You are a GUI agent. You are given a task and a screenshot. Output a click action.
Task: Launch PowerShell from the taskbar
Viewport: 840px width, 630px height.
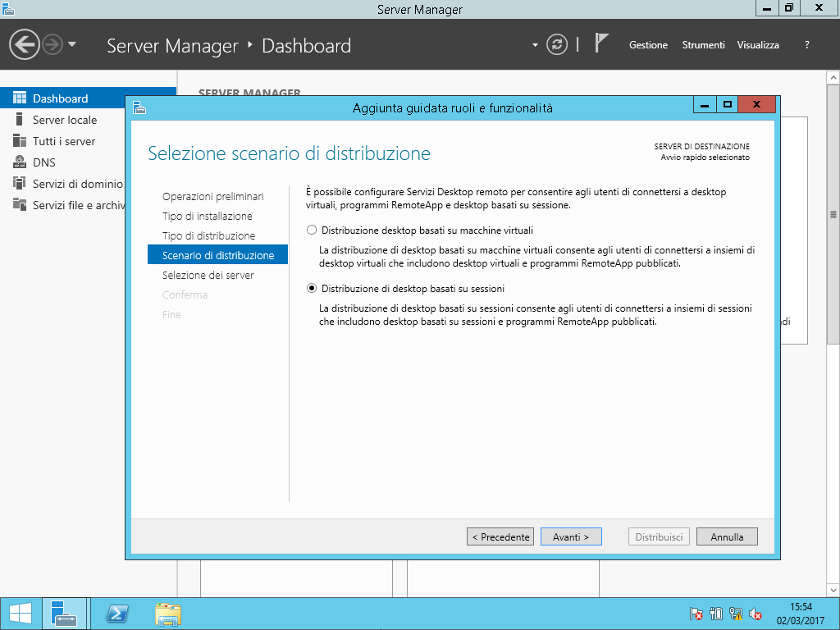coord(119,614)
